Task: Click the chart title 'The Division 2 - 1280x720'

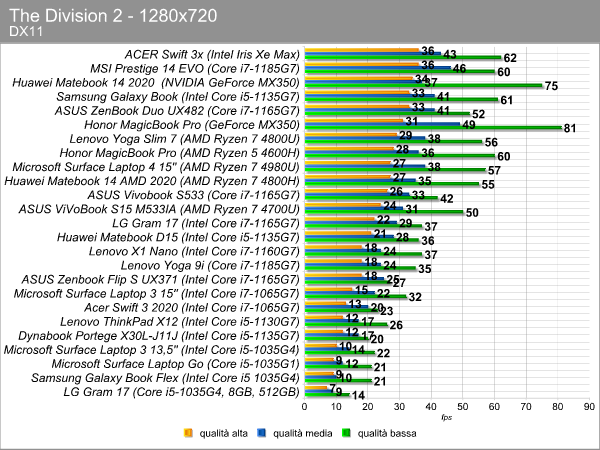Action: pos(113,16)
